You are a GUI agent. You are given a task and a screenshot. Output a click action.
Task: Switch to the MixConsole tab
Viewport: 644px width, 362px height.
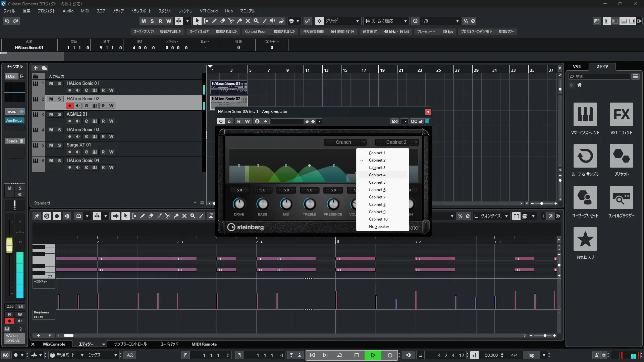[x=54, y=344]
